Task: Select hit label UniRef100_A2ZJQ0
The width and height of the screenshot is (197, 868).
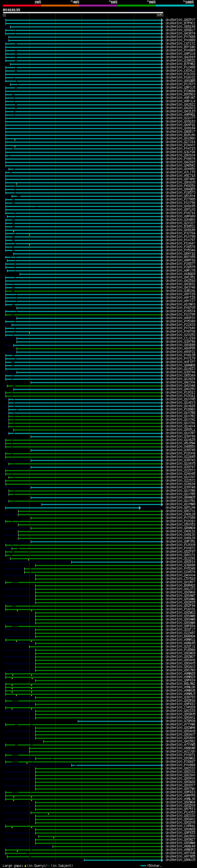Action: [180, 751]
